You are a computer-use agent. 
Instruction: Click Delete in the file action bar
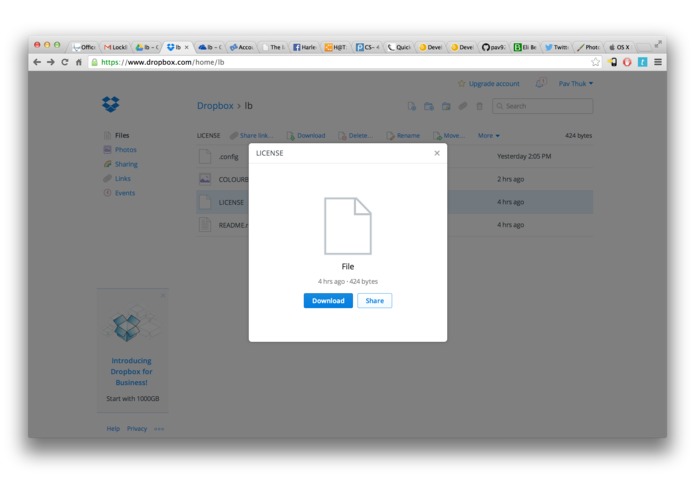click(x=355, y=136)
